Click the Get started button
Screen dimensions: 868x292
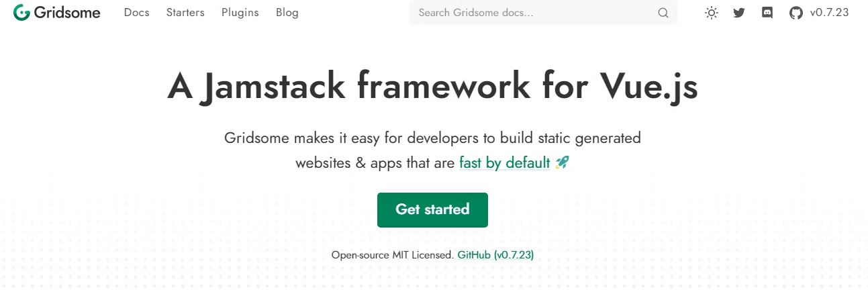click(432, 209)
